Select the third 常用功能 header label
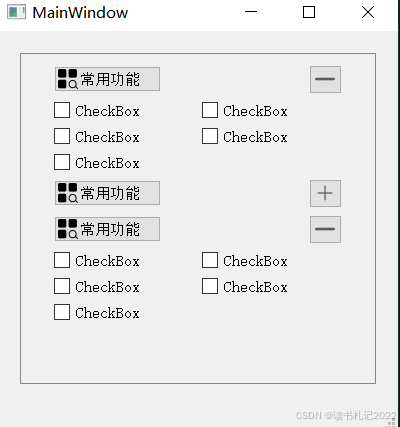Screen dimensions: 400x427 [110, 229]
